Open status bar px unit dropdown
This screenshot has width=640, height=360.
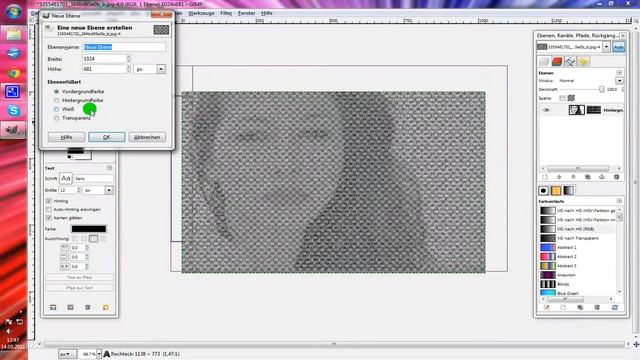(x=67, y=354)
